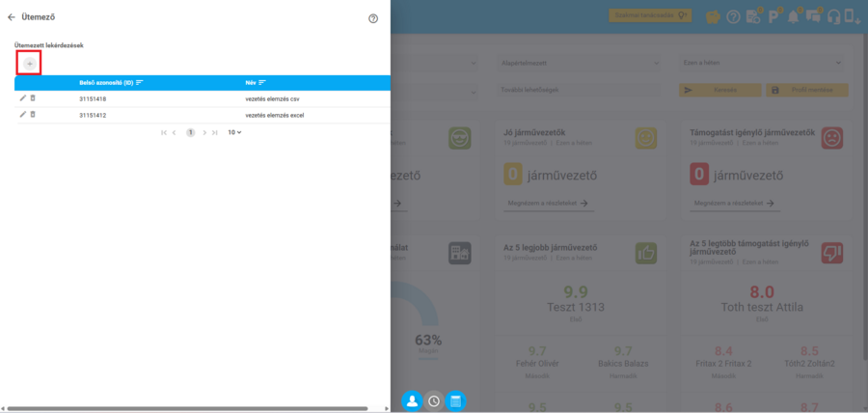Sort by Belső azonosító (ID) column
This screenshot has width=868, height=413.
(111, 82)
